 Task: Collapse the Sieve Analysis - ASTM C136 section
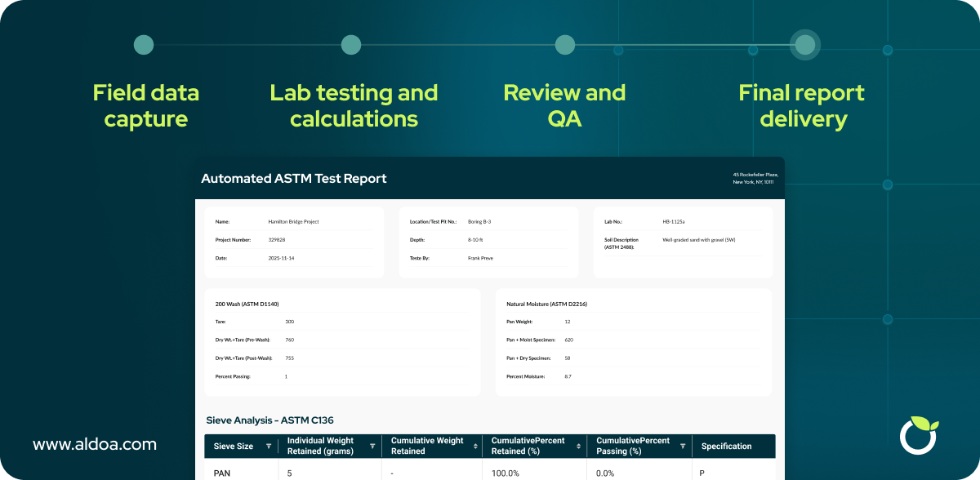tap(271, 420)
